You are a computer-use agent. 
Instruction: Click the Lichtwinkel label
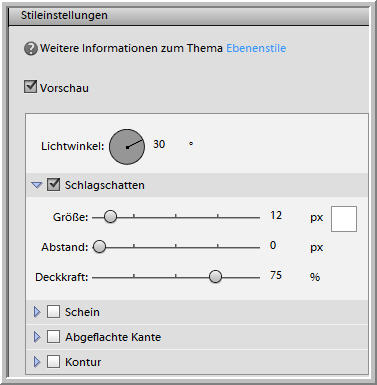tap(73, 146)
